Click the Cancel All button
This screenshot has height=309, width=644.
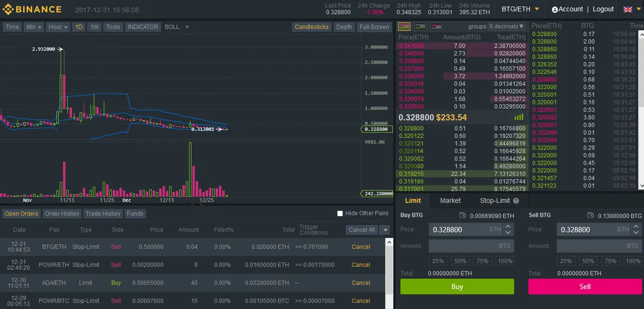click(362, 229)
